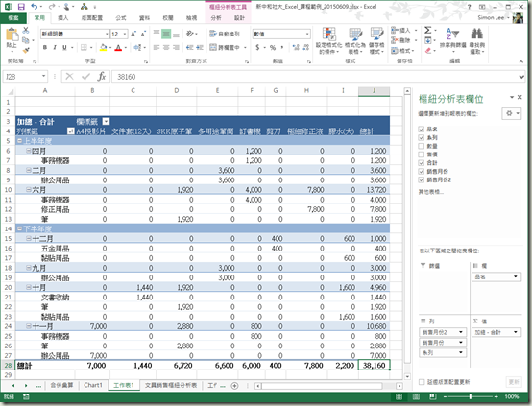This screenshot has width=532, height=406.
Task: Collapse the 上半年度 group in pivot table
Action: pyautogui.click(x=20, y=141)
